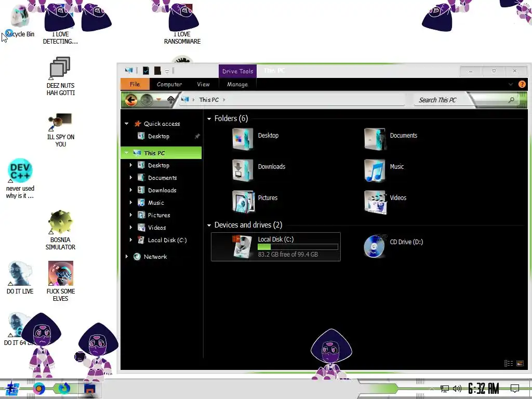Select the Documents folder icon
The image size is (532, 399).
pos(375,138)
